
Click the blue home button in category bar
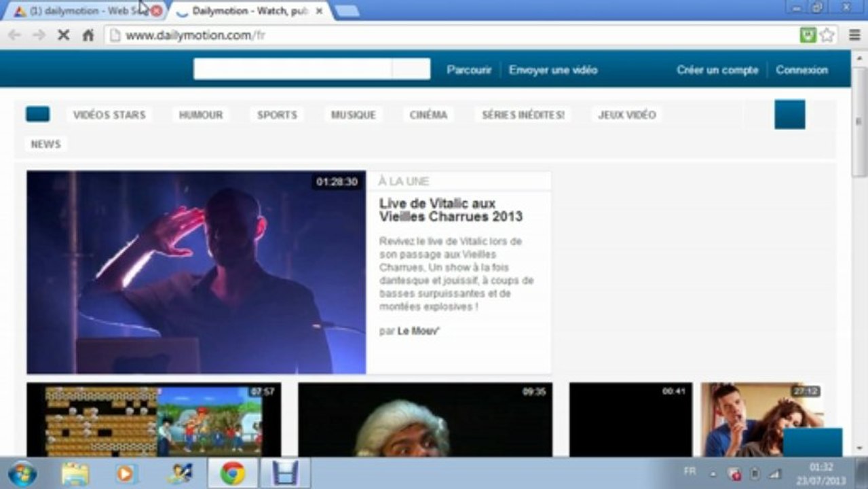pyautogui.click(x=38, y=114)
